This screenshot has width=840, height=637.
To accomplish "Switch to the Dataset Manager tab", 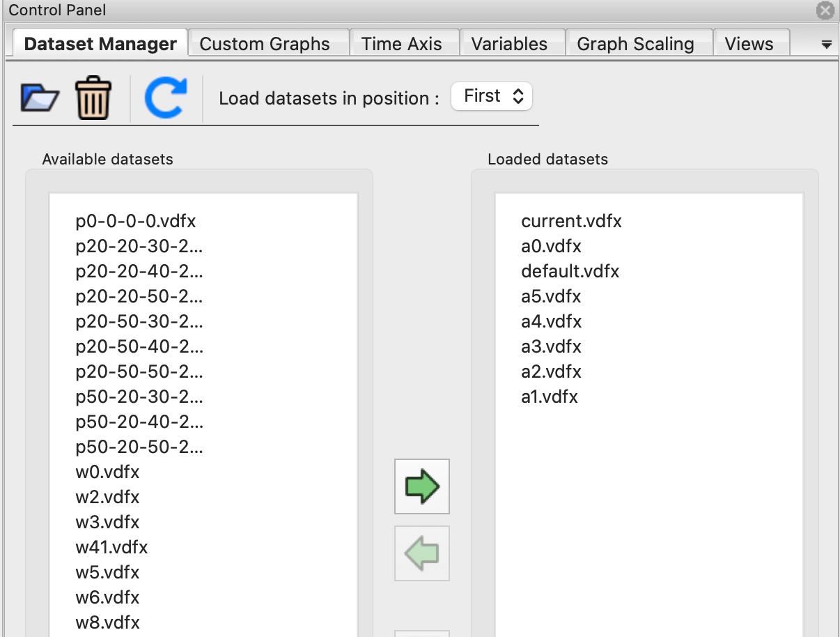I will click(x=100, y=43).
